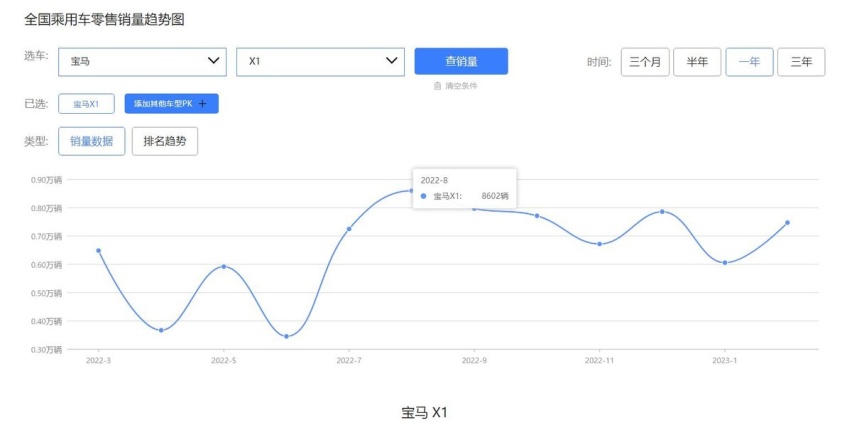Click the 0.60万辆 axis label
Image resolution: width=852 pixels, height=430 pixels.
coord(46,265)
